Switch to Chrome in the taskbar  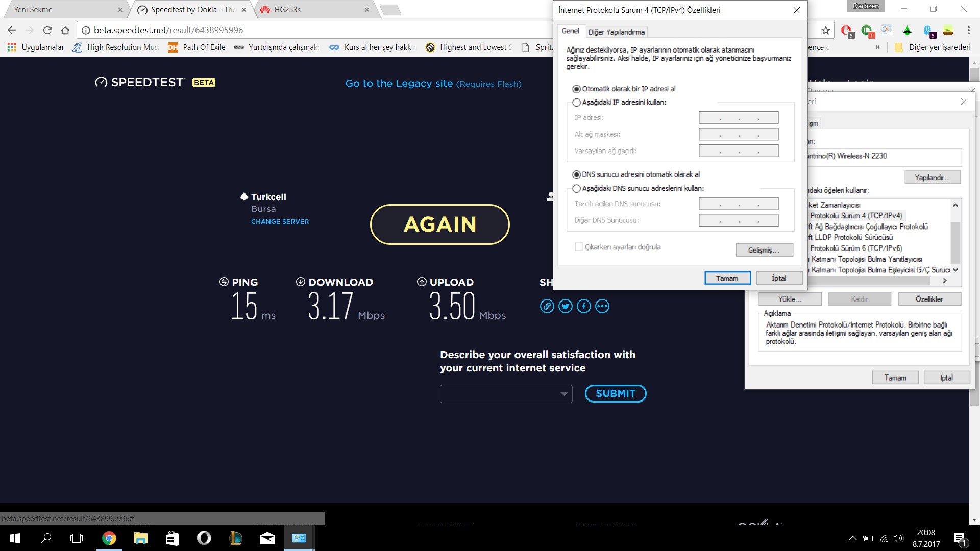[x=109, y=538]
